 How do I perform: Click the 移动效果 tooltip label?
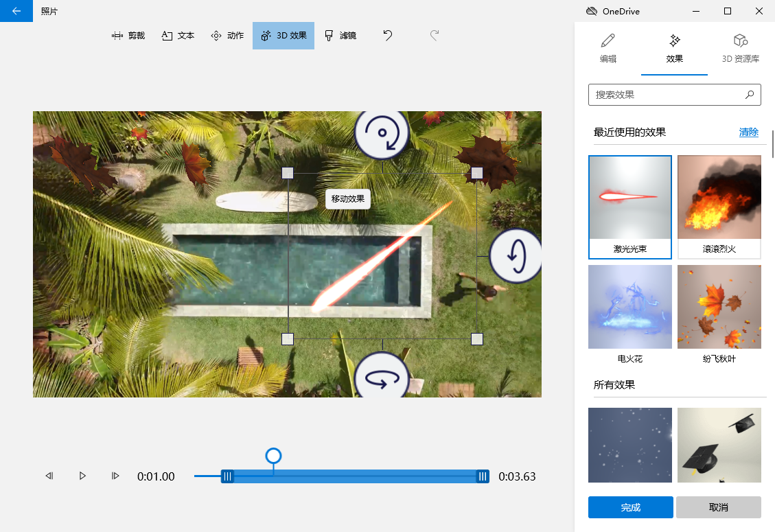(348, 199)
